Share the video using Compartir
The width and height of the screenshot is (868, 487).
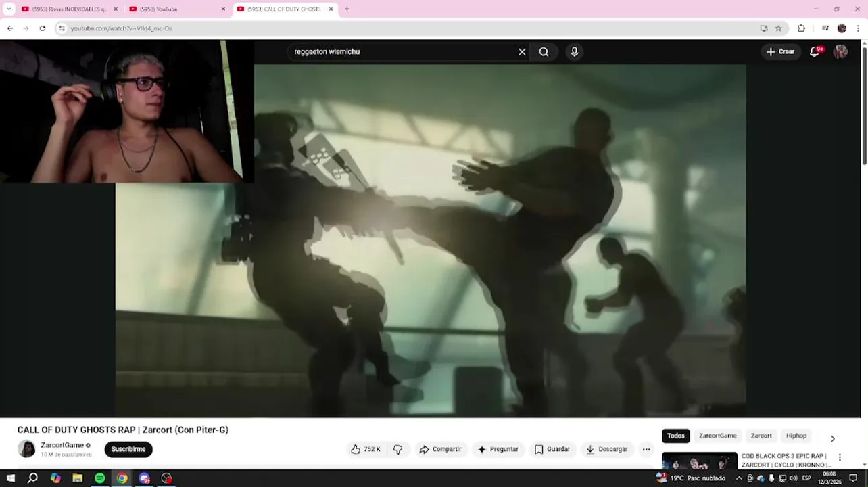pos(440,449)
